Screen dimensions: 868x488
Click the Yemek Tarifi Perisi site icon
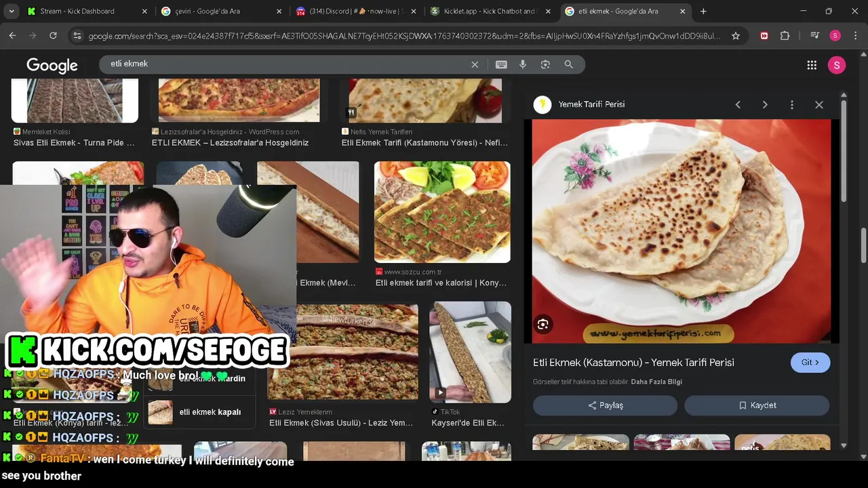[542, 104]
